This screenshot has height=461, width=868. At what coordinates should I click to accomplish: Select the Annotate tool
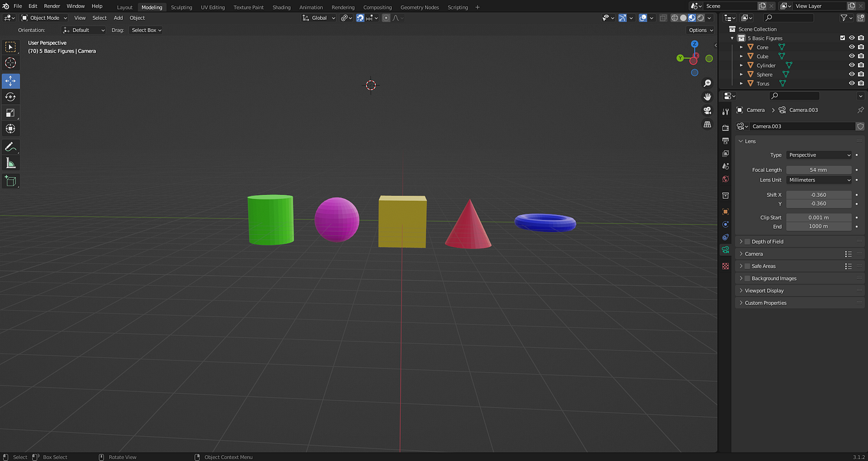click(x=10, y=146)
